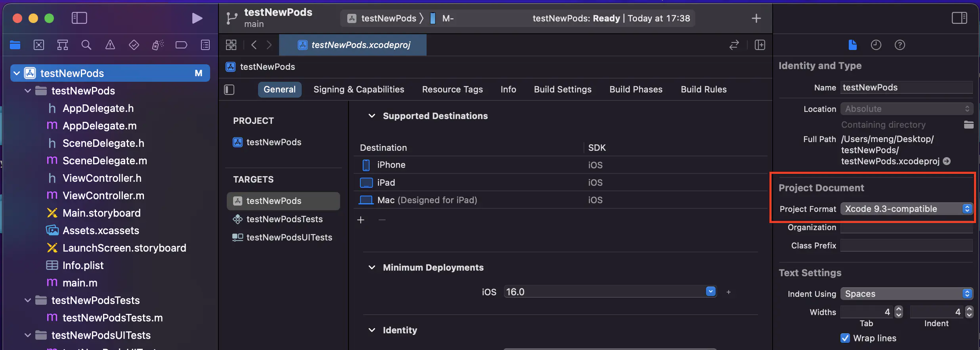Click the Class Prefix input field
The height and width of the screenshot is (350, 980).
(x=907, y=246)
